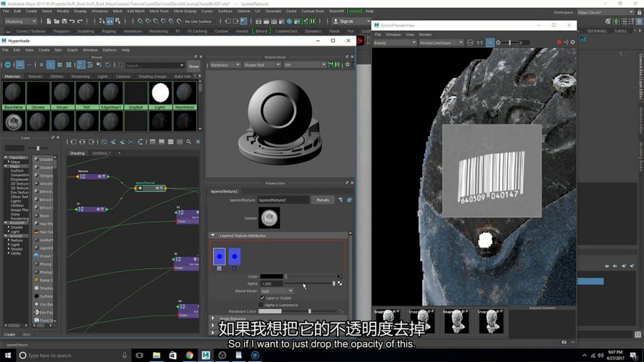
Task: Click the search magnifier icon in node editor toolbar
Action: tap(189, 141)
